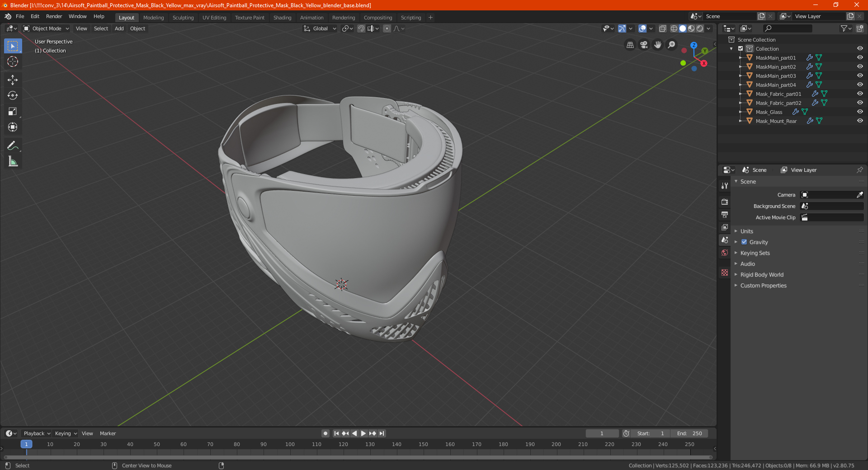Open World properties tab icon
Image resolution: width=868 pixels, height=470 pixels.
pos(725,253)
